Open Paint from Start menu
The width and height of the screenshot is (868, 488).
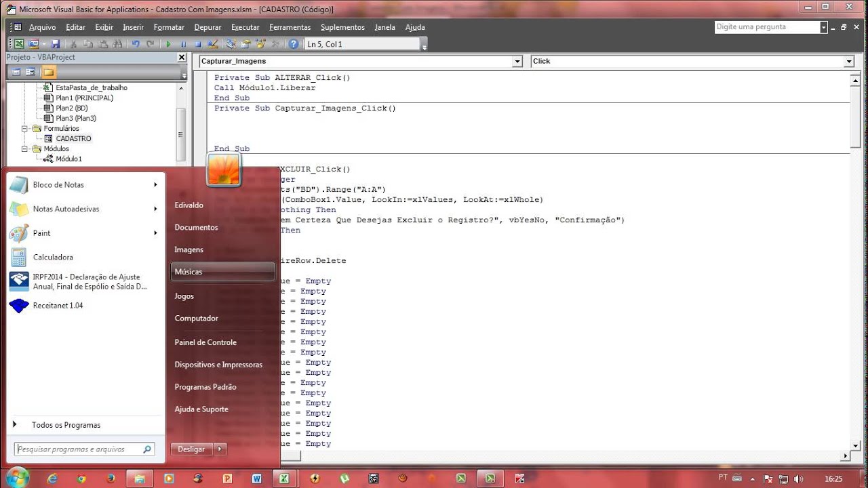coord(85,233)
